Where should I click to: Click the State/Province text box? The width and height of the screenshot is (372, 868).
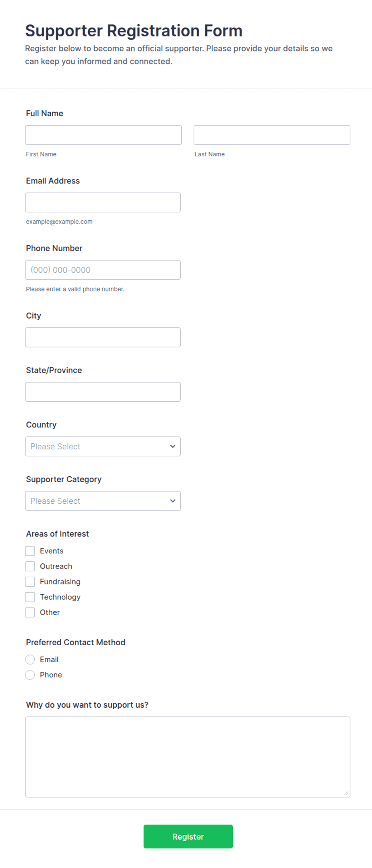click(x=103, y=392)
